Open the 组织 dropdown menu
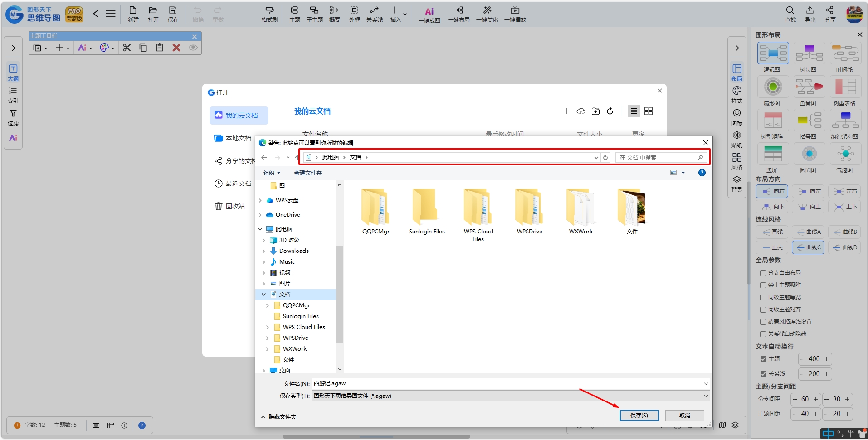868x440 pixels. click(x=272, y=173)
